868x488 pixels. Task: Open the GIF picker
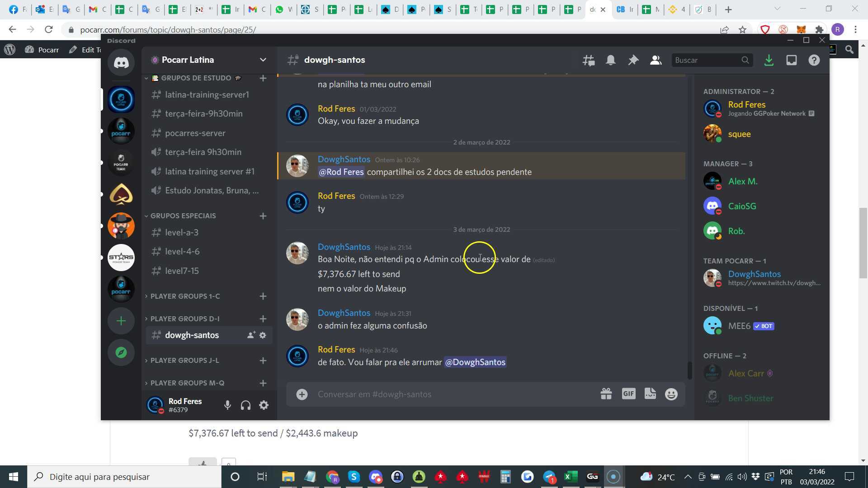pyautogui.click(x=628, y=394)
